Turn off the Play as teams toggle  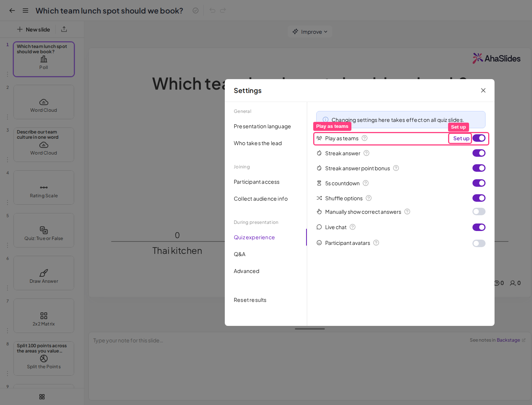point(479,138)
